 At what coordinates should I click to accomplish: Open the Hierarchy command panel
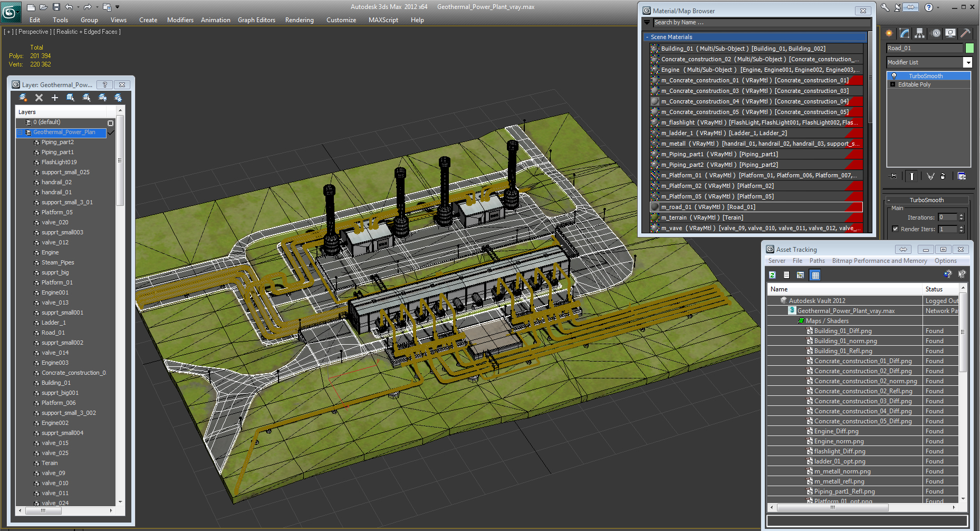pos(920,33)
